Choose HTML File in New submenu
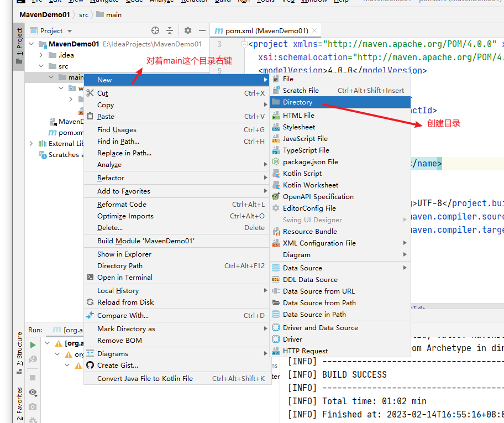This screenshot has width=504, height=423. 340,115
